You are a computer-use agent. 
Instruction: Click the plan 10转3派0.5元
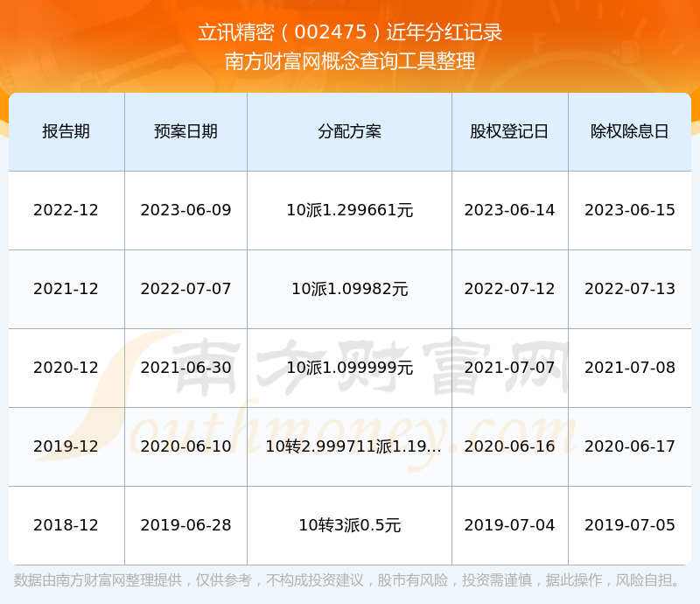coord(349,525)
